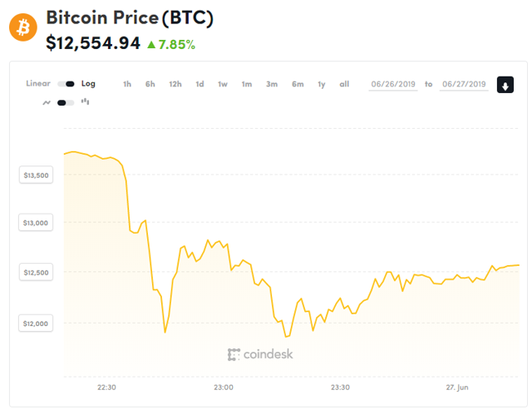The height and width of the screenshot is (410, 532).
Task: Click the $13,500 price axis label
Action: pos(36,175)
